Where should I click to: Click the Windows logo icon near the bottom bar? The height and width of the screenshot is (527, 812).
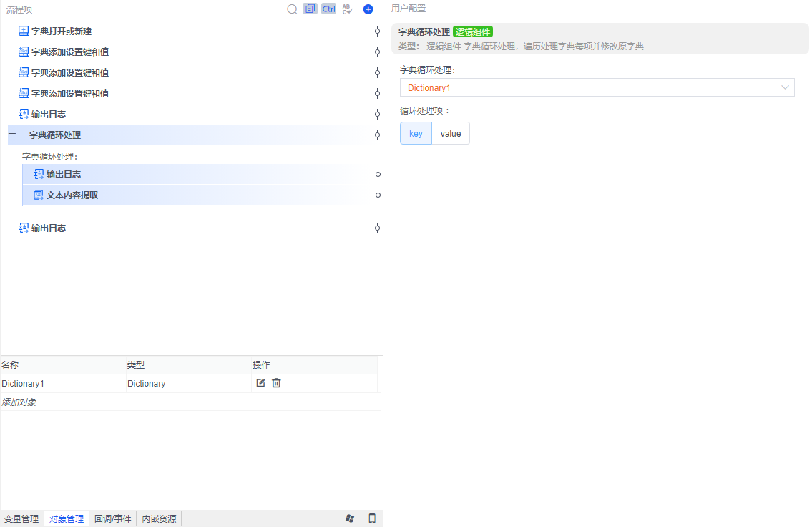[350, 518]
